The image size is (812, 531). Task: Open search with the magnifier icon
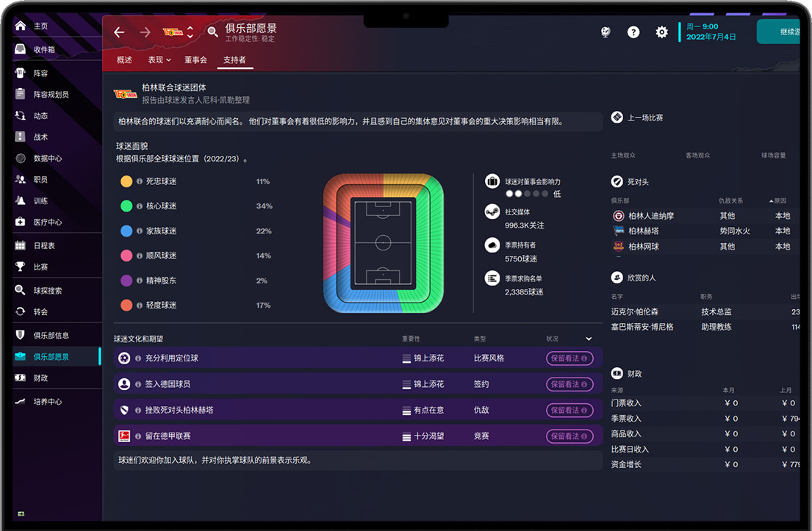tap(212, 32)
